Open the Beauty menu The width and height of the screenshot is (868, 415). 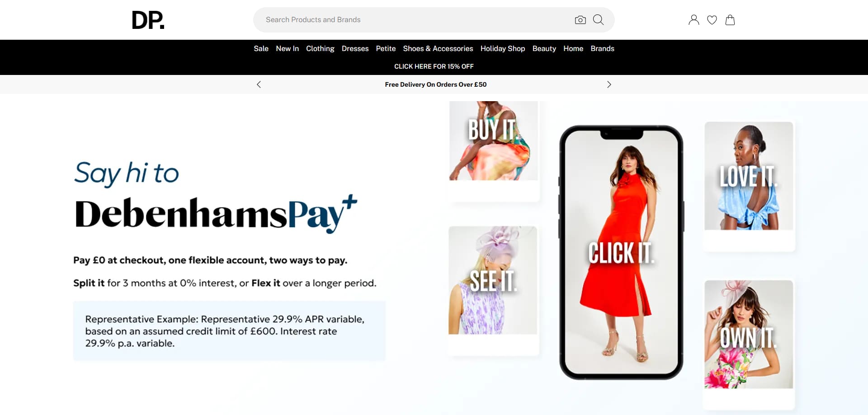544,48
